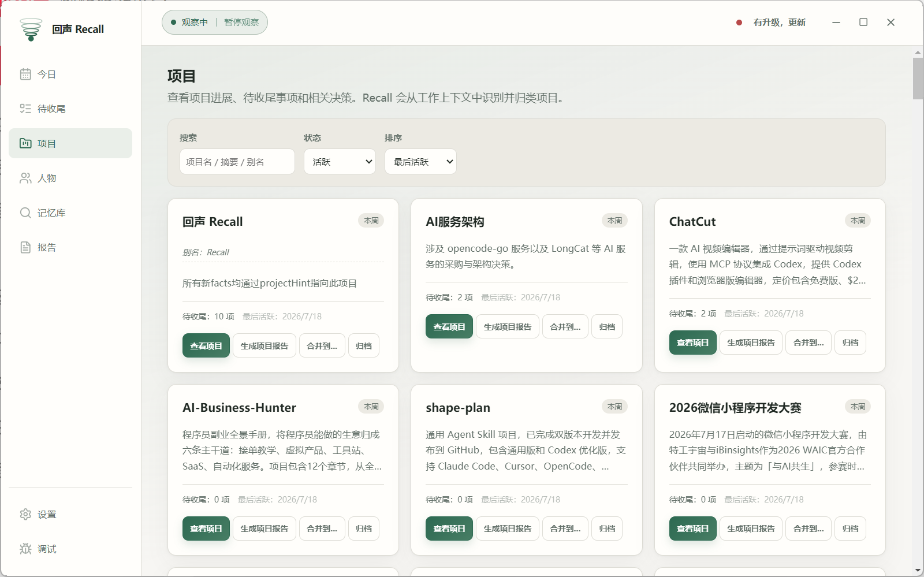Image resolution: width=924 pixels, height=577 pixels.
Task: Open the 人物 section
Action: point(70,178)
